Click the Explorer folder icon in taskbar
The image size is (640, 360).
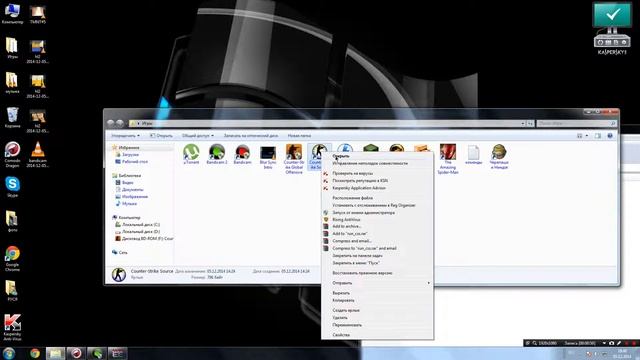click(x=56, y=353)
